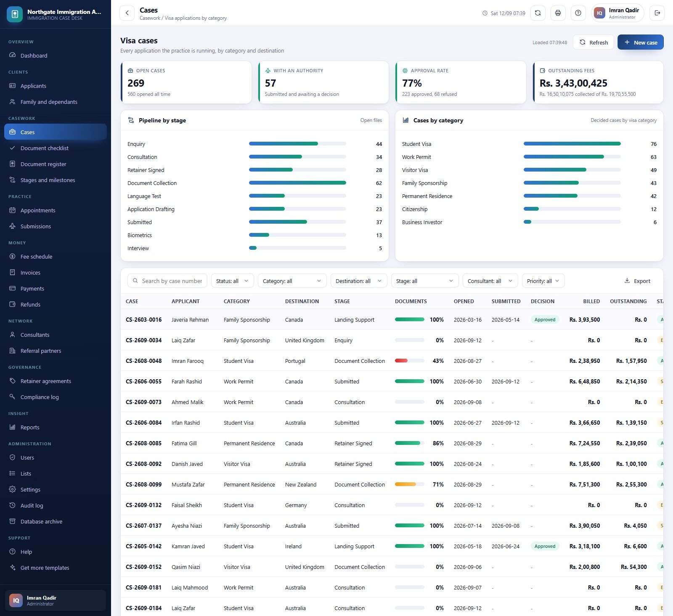Click the Submissions plane icon
This screenshot has height=616, width=673.
point(13,226)
